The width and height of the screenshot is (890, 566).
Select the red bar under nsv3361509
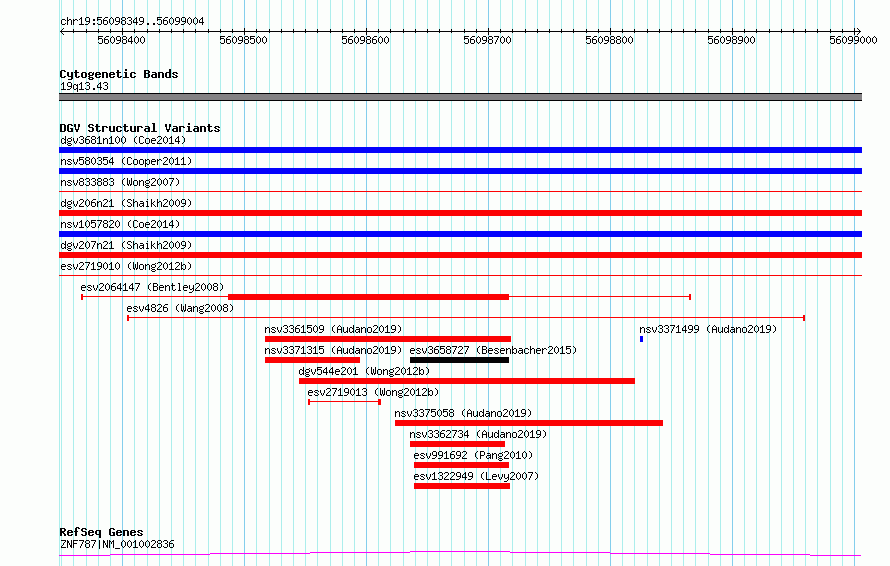coord(388,339)
